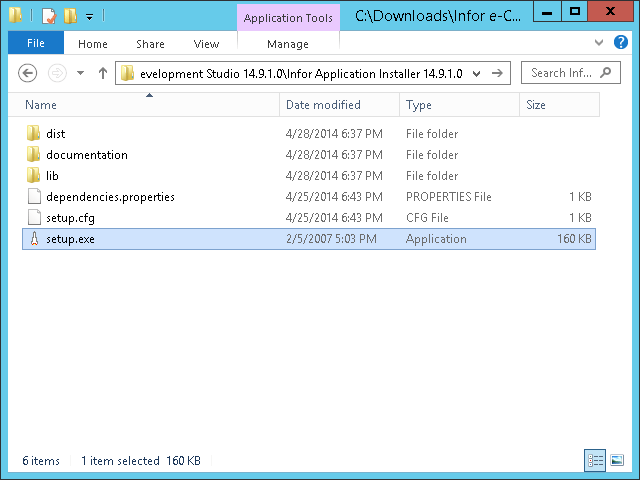Sort by the Name column header

point(41,105)
